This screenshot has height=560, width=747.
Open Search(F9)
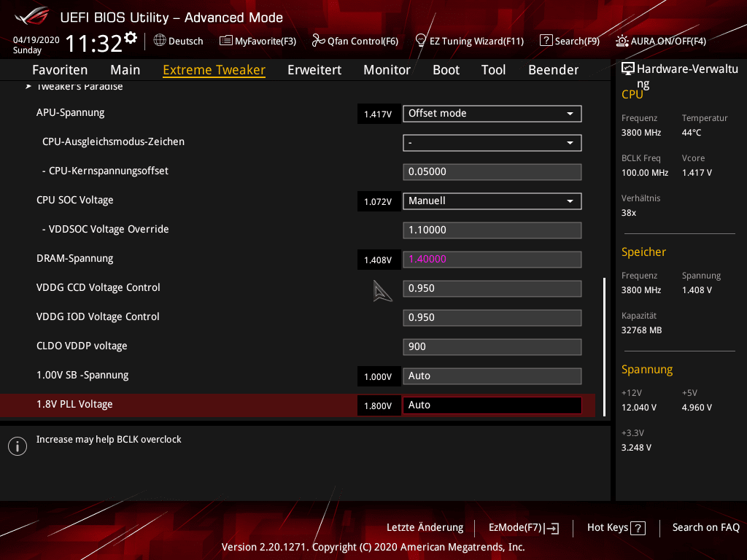coord(570,41)
